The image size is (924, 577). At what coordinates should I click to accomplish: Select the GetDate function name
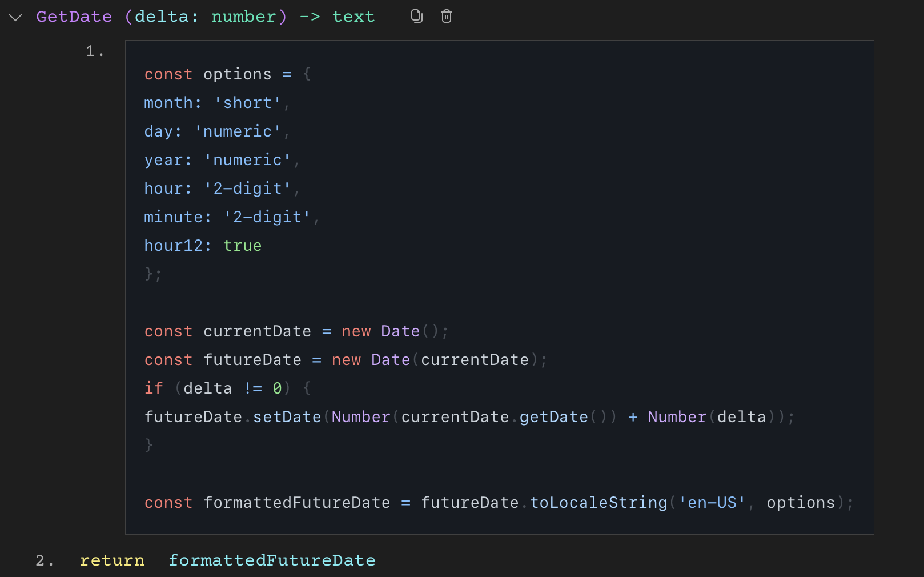(74, 17)
